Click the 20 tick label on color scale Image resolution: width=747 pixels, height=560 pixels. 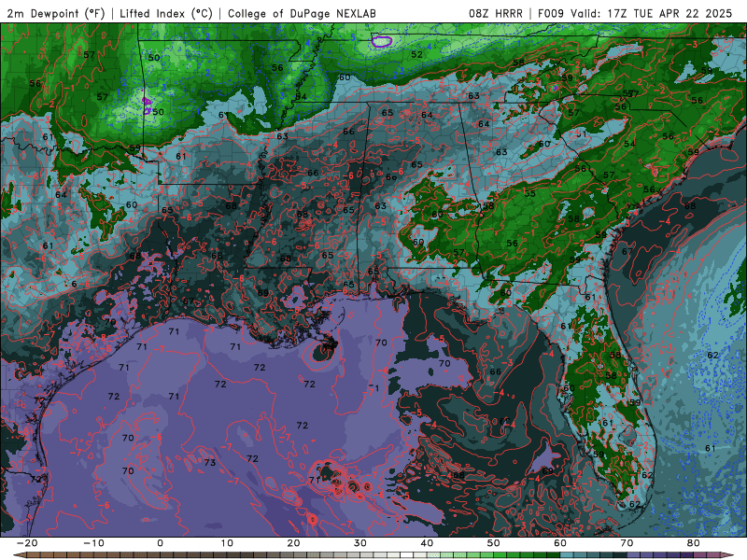coord(293,543)
